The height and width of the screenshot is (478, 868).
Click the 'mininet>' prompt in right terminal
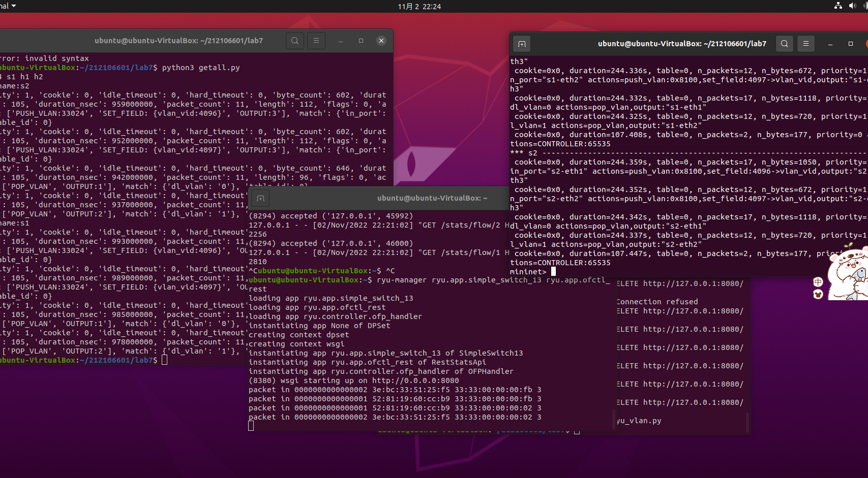pos(528,272)
